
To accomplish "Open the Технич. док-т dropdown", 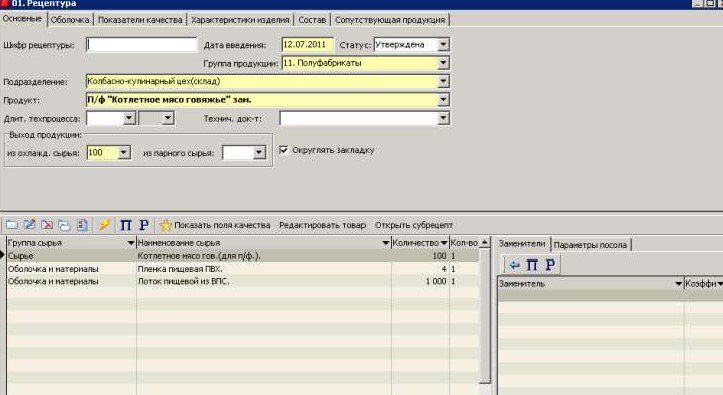I will (443, 118).
